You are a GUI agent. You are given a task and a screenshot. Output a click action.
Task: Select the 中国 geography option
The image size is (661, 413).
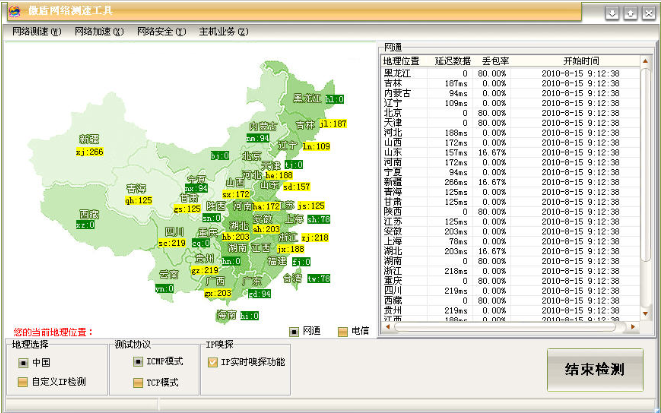click(x=34, y=362)
